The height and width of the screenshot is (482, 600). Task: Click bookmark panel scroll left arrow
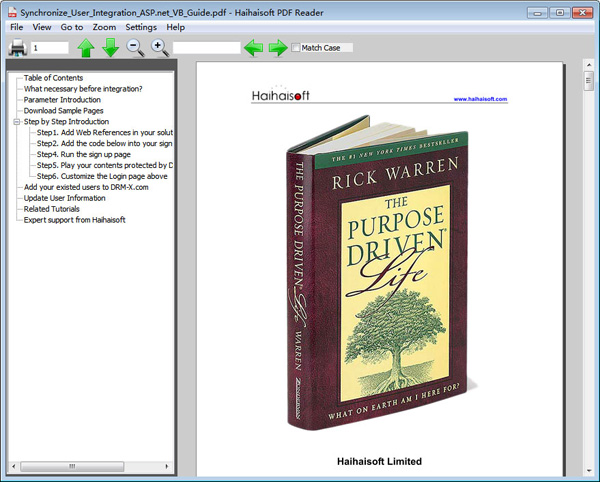(14, 466)
